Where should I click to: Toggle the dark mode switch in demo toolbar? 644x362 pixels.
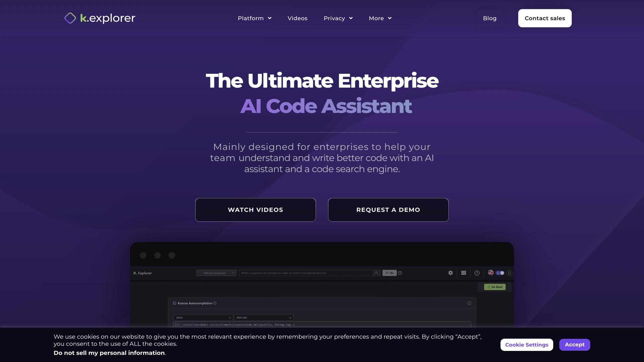(x=500, y=273)
